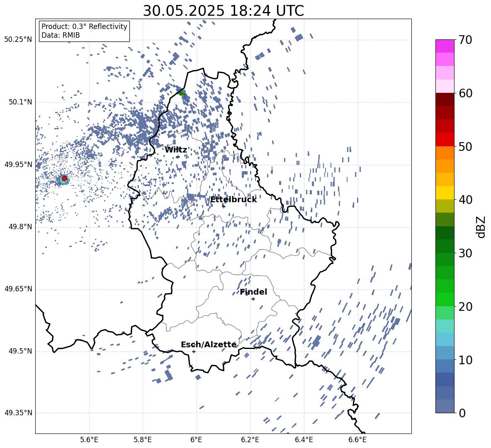The height and width of the screenshot is (448, 491).
Task: Click the colorbar tick label 0
Action: tap(462, 413)
